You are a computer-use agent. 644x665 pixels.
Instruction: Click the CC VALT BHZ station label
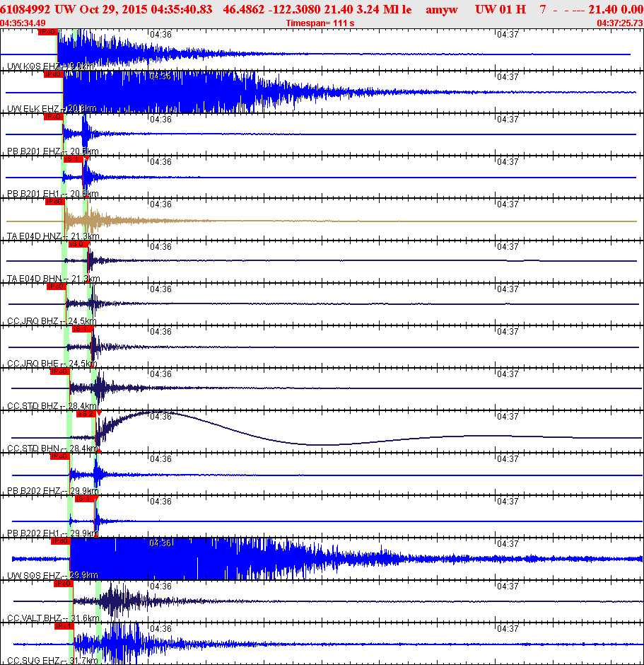pos(54,618)
